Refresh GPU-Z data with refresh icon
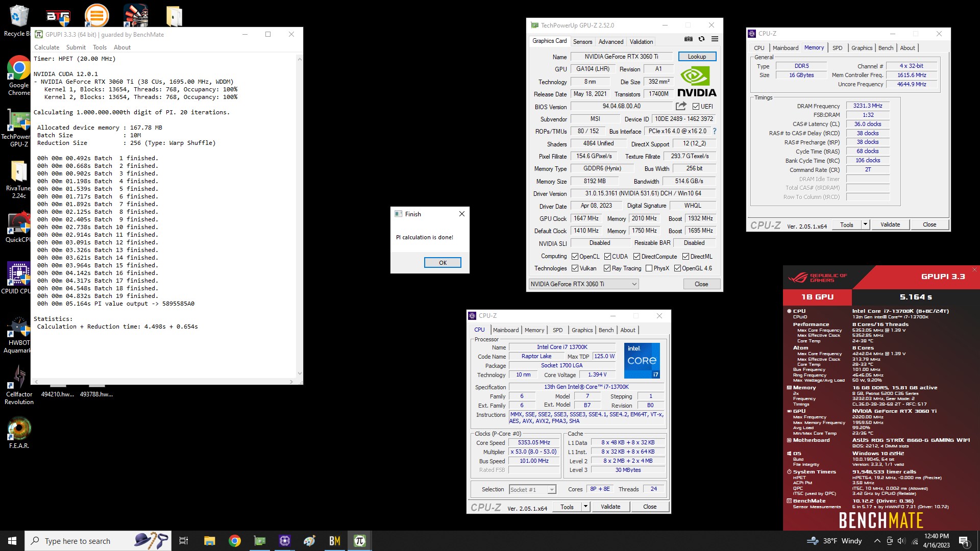 (x=701, y=39)
